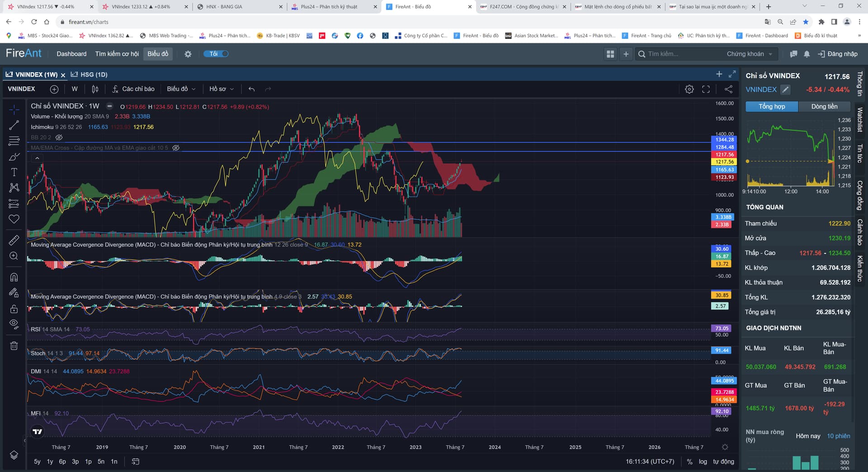This screenshot has height=472, width=868.
Task: Toggle hide all drawings eye icon
Action: pyautogui.click(x=14, y=324)
